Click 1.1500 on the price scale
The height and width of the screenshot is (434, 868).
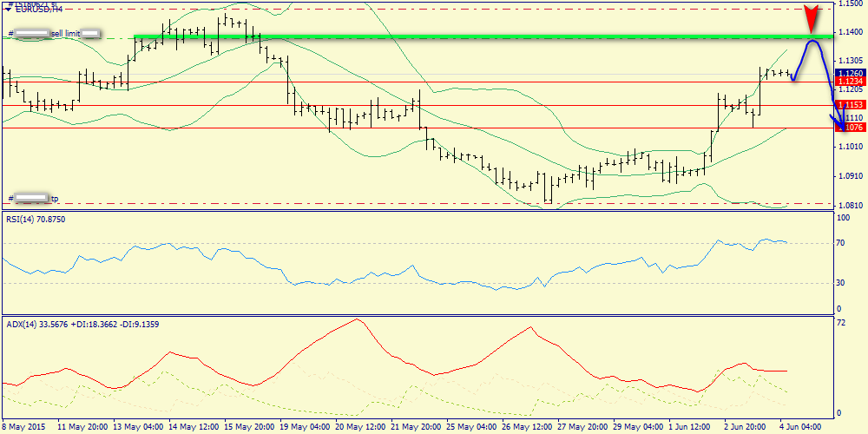click(x=852, y=3)
